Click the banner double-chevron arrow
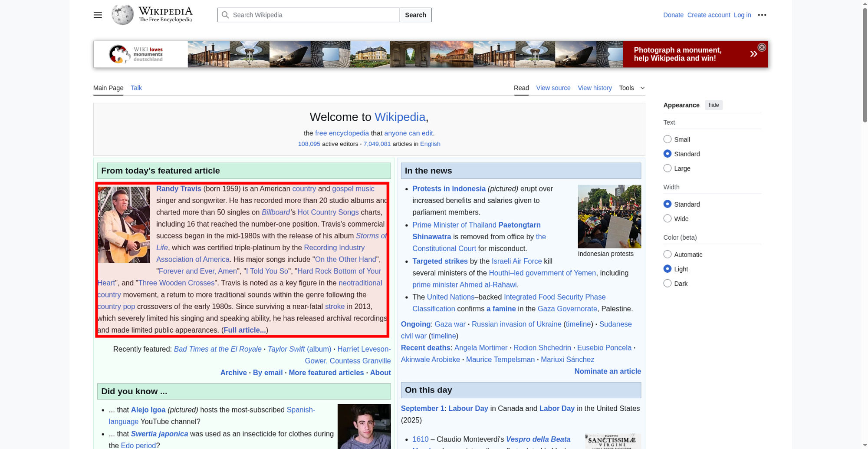 (x=754, y=54)
